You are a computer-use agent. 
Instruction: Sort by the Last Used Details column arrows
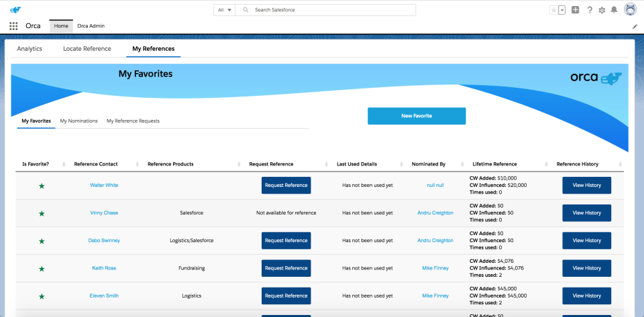click(x=401, y=164)
